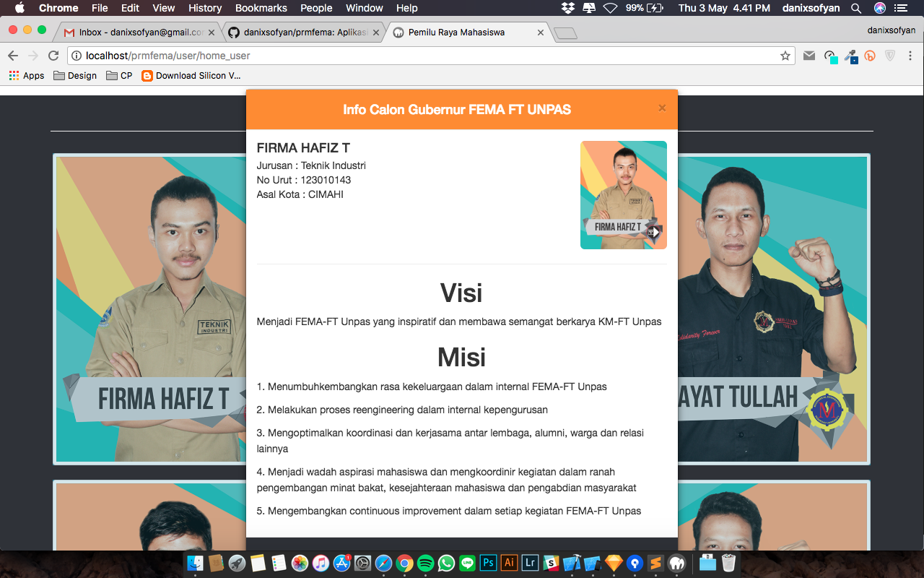Open the Download Silicon V bookmark
The width and height of the screenshot is (924, 578).
click(x=191, y=75)
